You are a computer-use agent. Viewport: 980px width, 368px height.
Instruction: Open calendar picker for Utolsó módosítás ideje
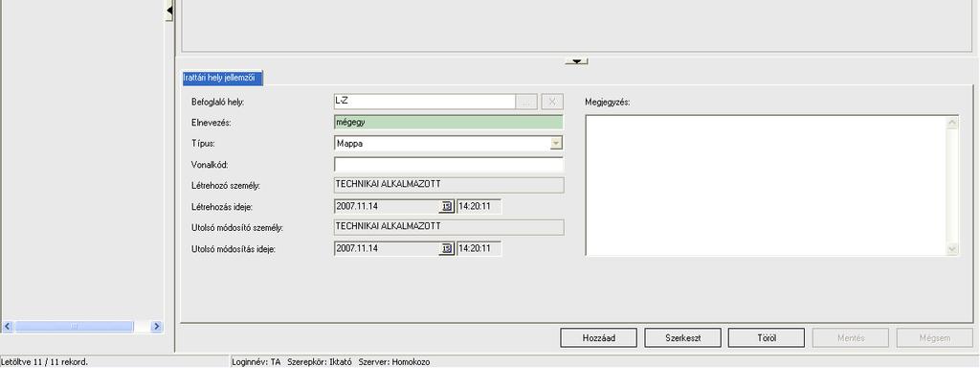447,249
